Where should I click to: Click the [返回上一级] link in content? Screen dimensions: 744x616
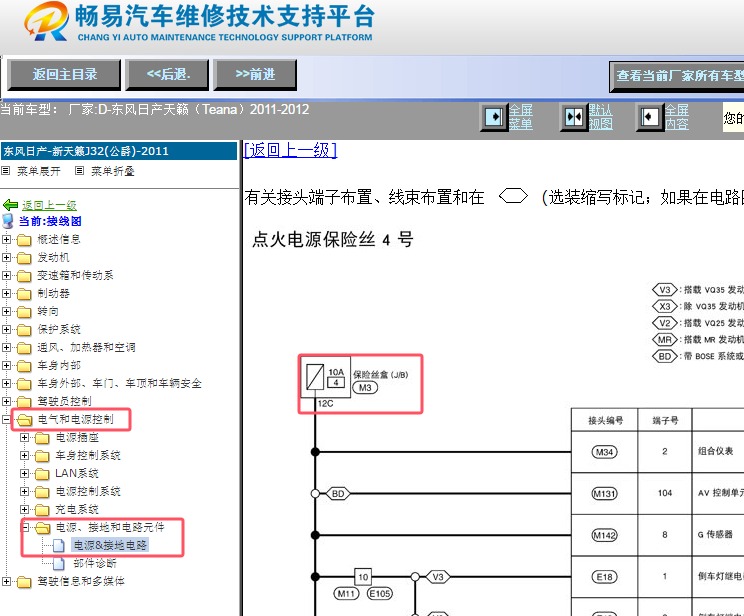tap(290, 150)
